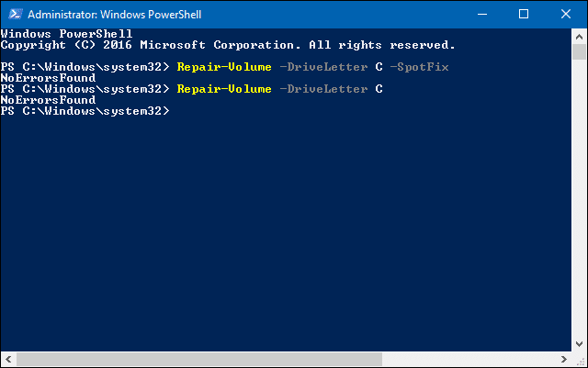
Task: Minimize the PowerShell window
Action: pos(481,14)
